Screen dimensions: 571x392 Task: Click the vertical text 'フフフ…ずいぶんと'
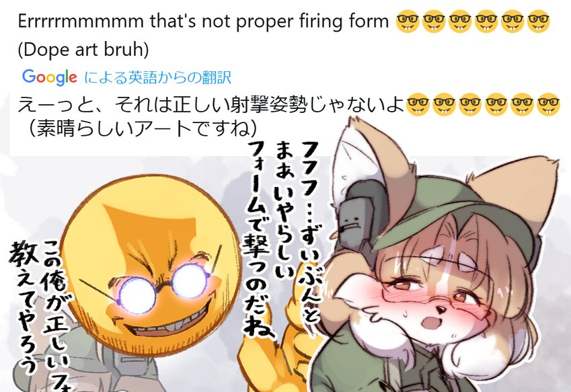[x=311, y=232]
